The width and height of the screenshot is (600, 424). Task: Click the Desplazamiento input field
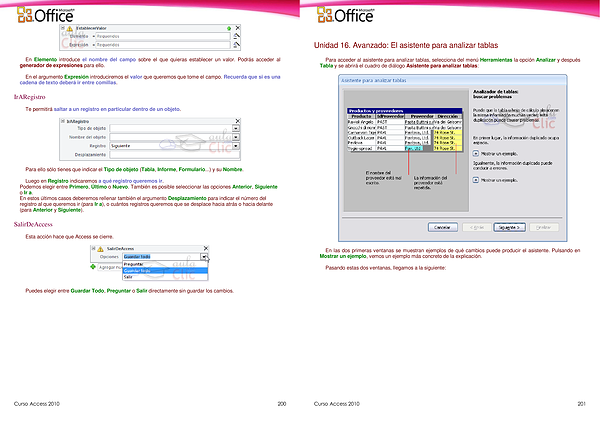tap(169, 154)
